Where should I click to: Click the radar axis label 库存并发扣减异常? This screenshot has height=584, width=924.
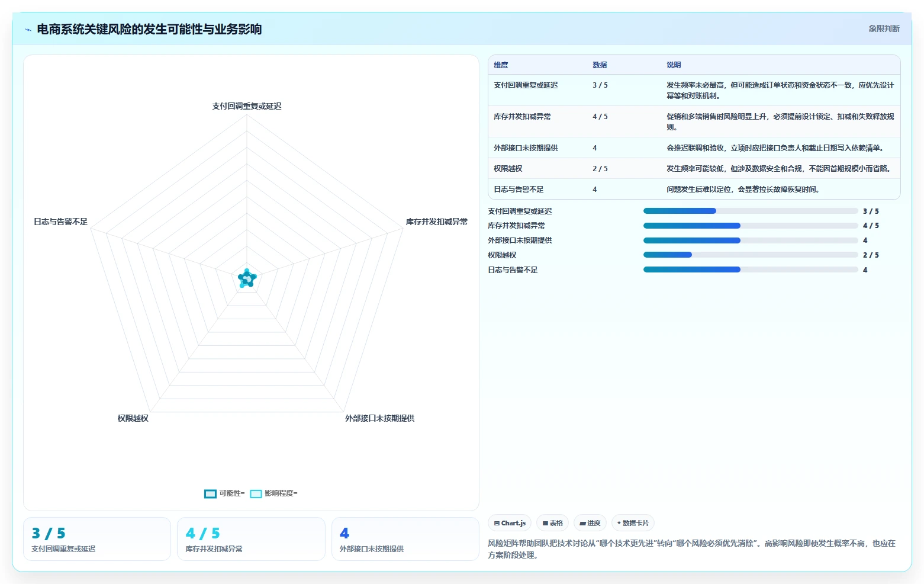coord(437,222)
